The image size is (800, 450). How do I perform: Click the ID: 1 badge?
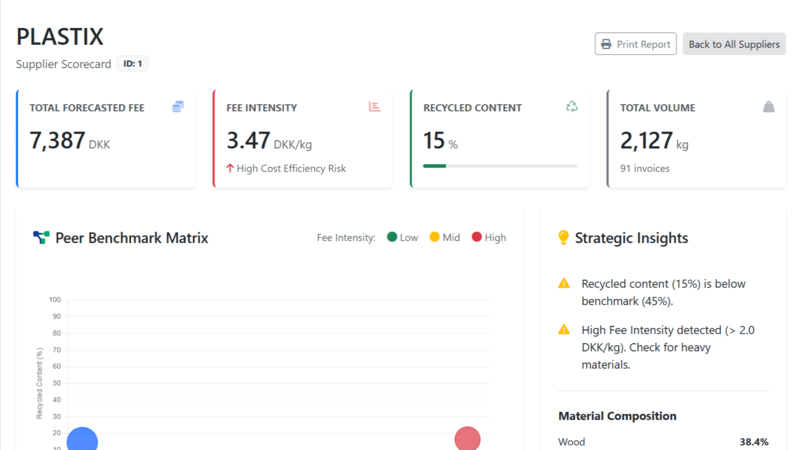[x=133, y=64]
